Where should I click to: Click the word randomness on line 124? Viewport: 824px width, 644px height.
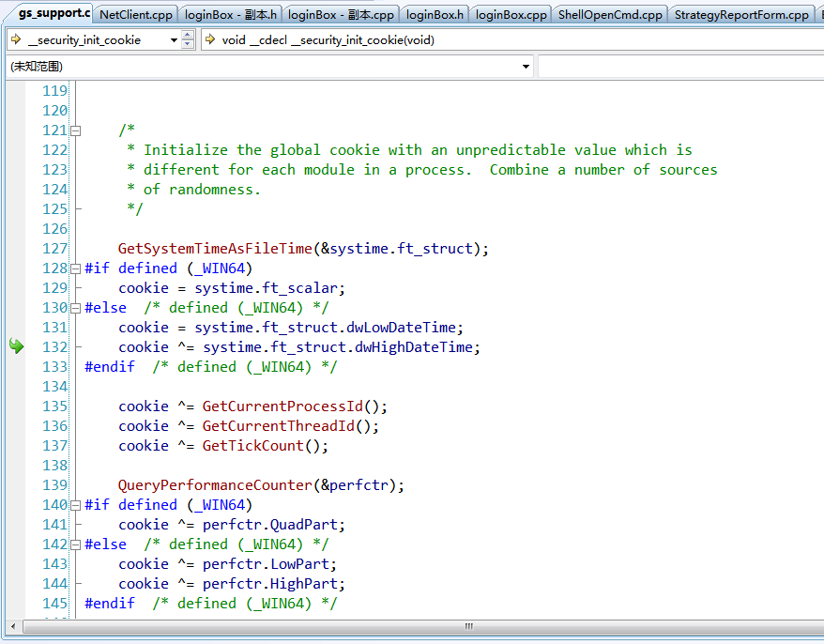[211, 190]
